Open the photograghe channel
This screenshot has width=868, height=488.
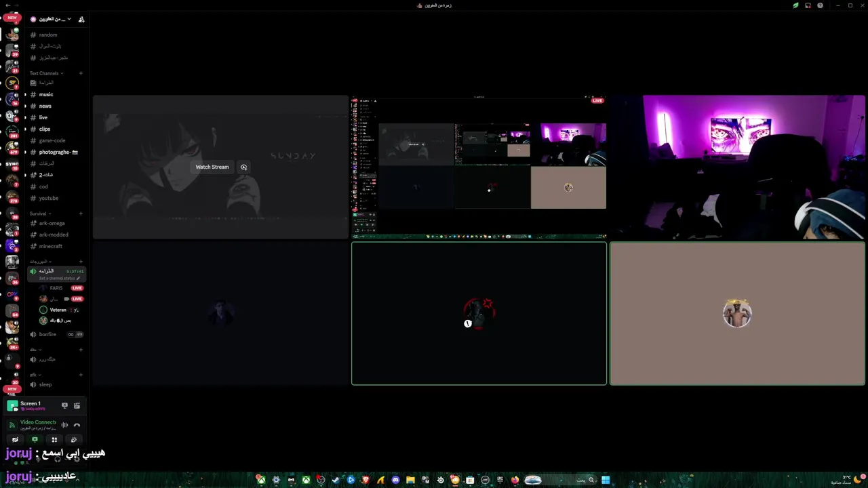(x=56, y=152)
